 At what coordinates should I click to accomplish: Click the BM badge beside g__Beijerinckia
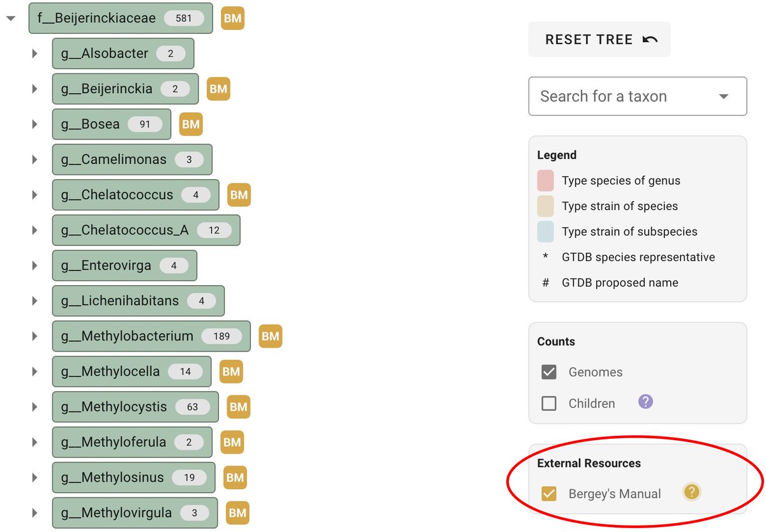tap(218, 89)
